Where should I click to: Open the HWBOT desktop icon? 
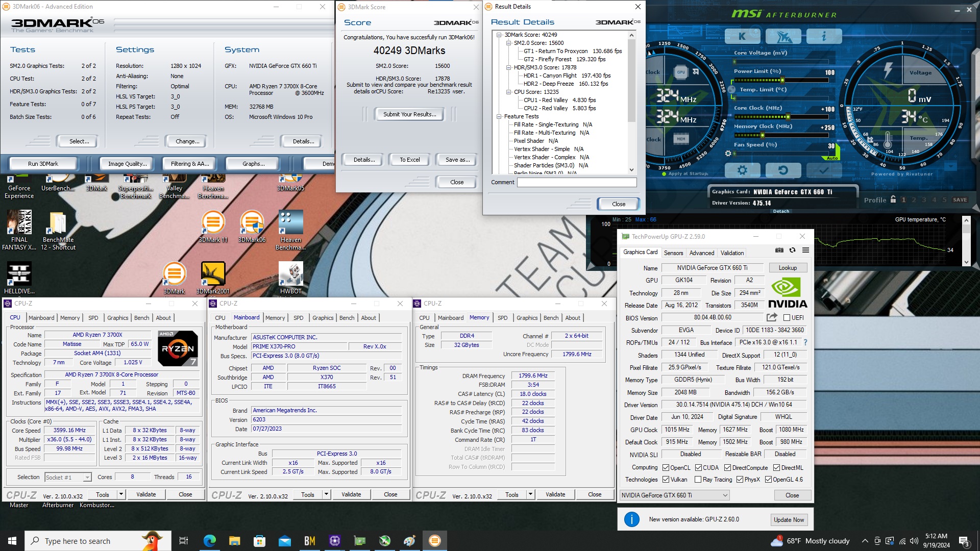point(291,278)
